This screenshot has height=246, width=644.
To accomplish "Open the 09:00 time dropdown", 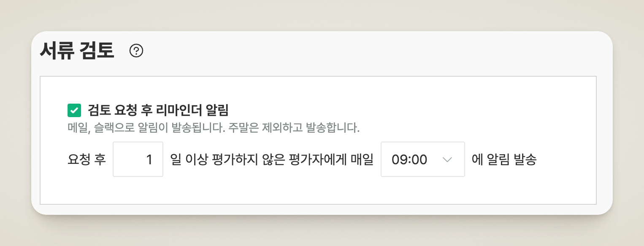I will pyautogui.click(x=422, y=159).
